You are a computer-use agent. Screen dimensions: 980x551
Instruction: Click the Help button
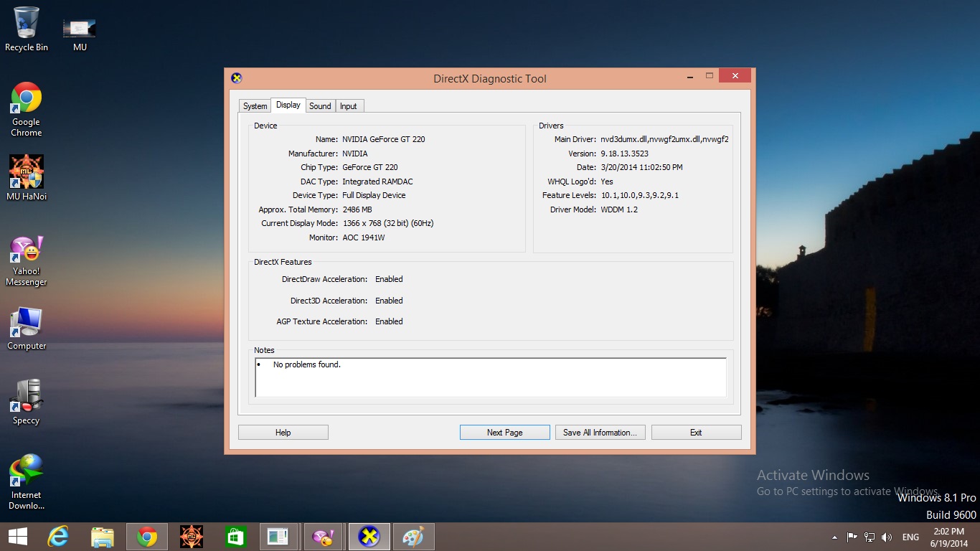[x=283, y=433]
